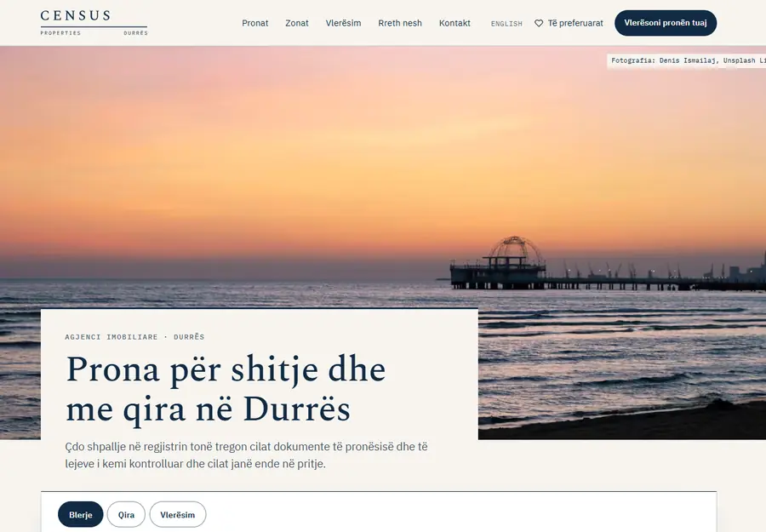The width and height of the screenshot is (766, 532).
Task: Switch the site language to English
Action: pyautogui.click(x=506, y=24)
